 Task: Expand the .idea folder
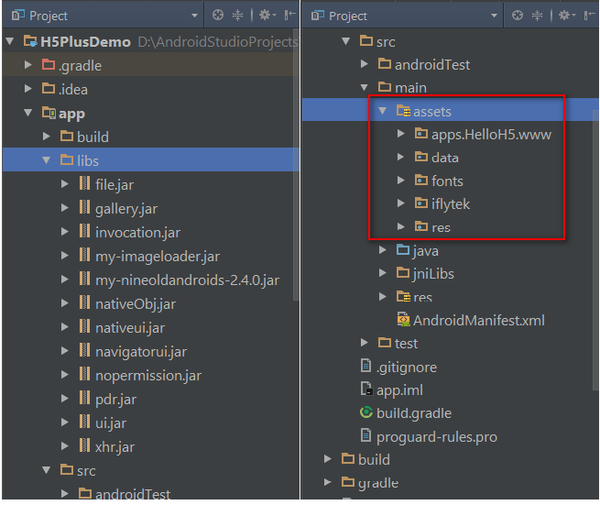[28, 89]
